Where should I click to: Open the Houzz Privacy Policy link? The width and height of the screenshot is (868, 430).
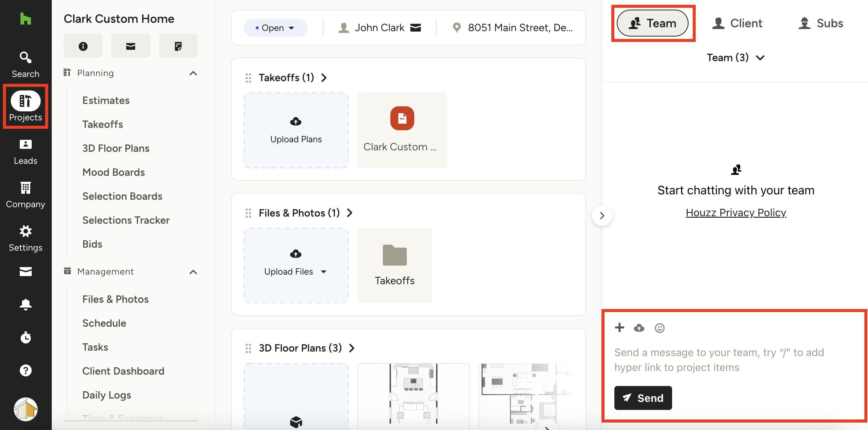click(x=736, y=213)
